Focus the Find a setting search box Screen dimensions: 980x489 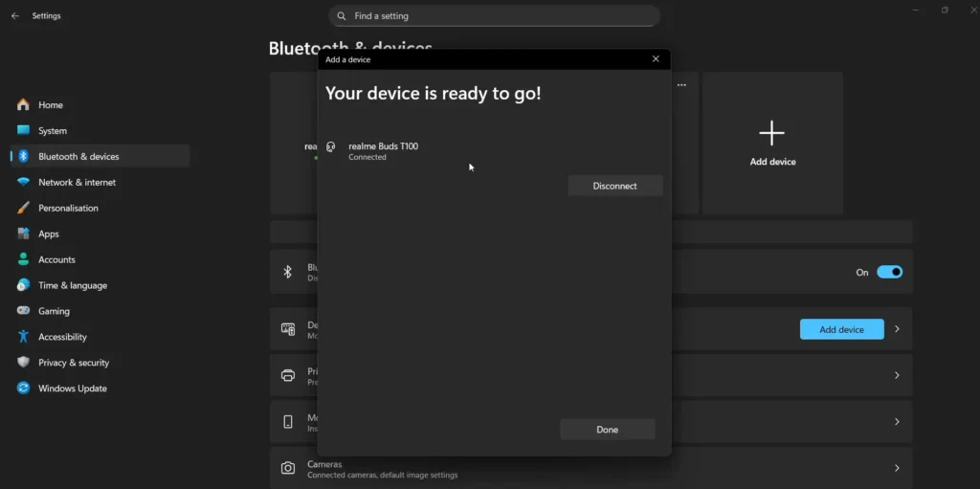pos(495,16)
